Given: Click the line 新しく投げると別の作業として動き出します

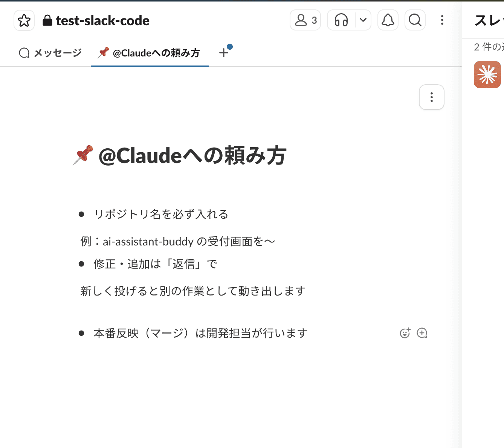Looking at the screenshot, I should [x=193, y=291].
